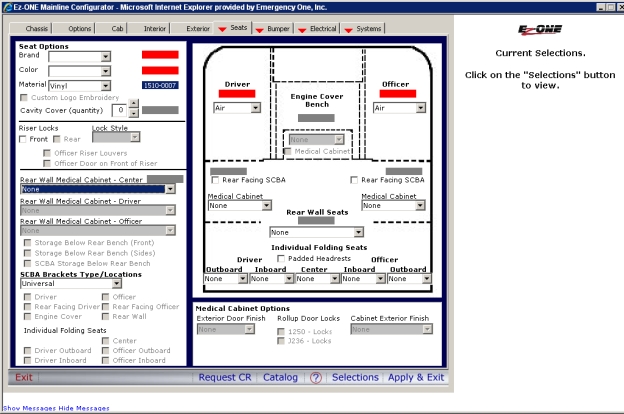
Task: Open the Catalog
Action: point(280,377)
